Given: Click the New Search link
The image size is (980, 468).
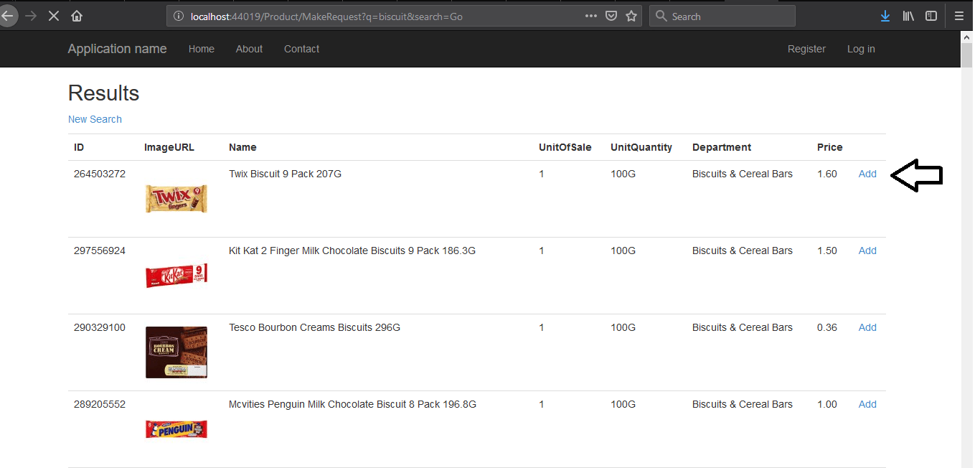Looking at the screenshot, I should tap(95, 119).
